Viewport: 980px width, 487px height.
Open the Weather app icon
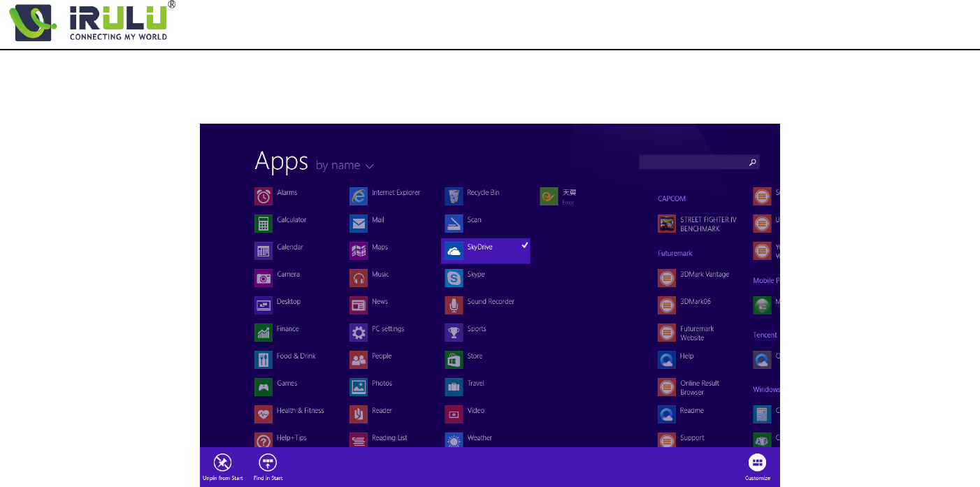(x=454, y=440)
